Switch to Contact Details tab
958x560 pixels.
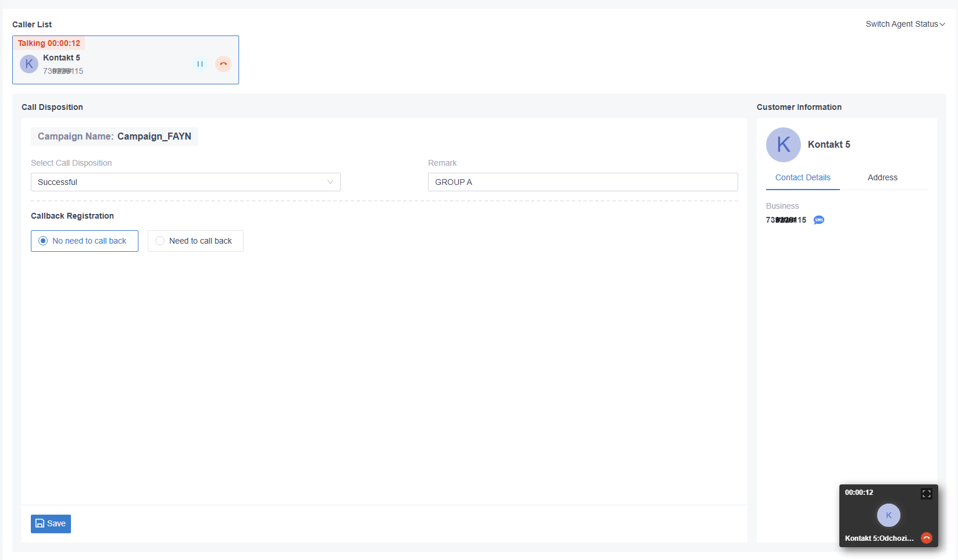(803, 177)
